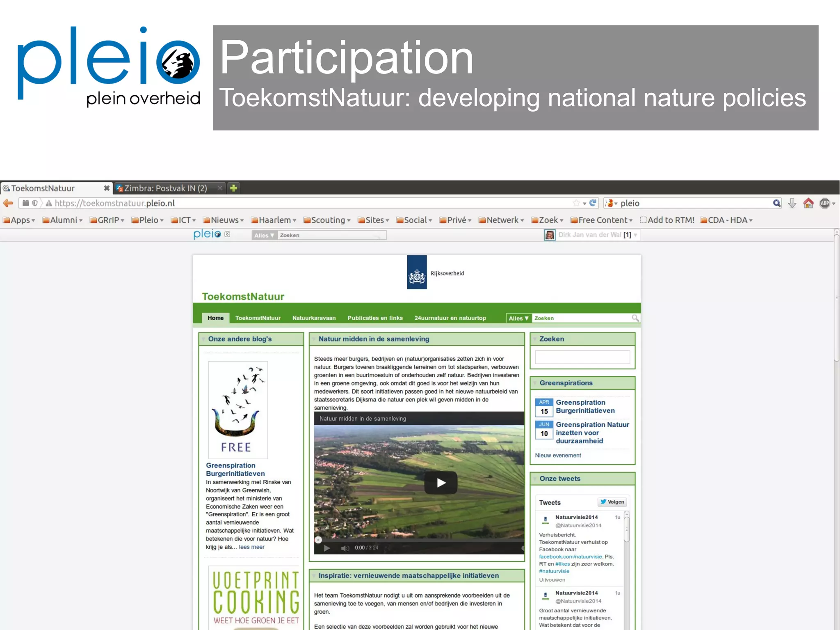Open Publicaties en links nav item

click(x=375, y=318)
